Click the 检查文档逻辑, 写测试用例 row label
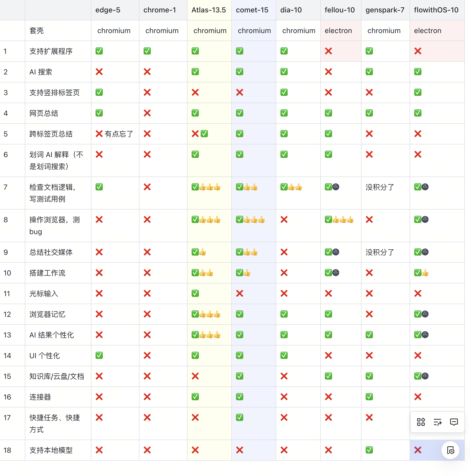 point(52,193)
